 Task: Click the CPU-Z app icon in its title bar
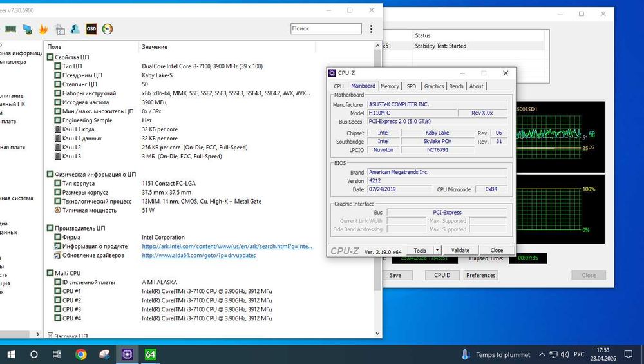tap(332, 73)
